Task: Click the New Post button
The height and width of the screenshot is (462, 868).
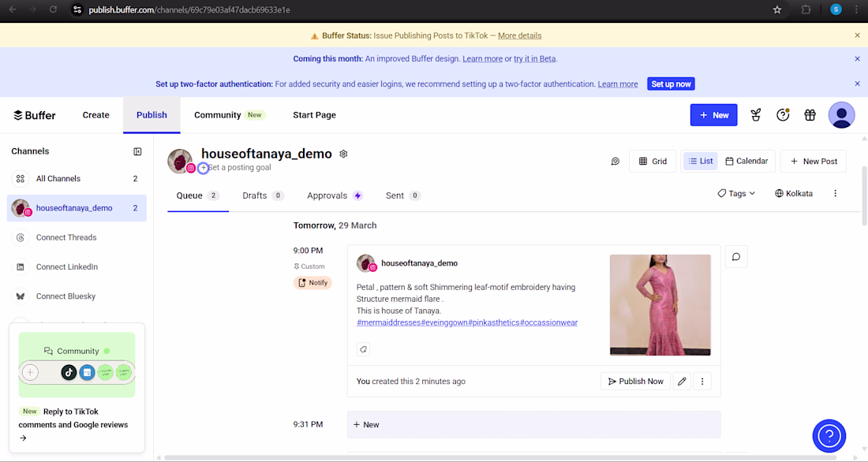Action: point(814,162)
